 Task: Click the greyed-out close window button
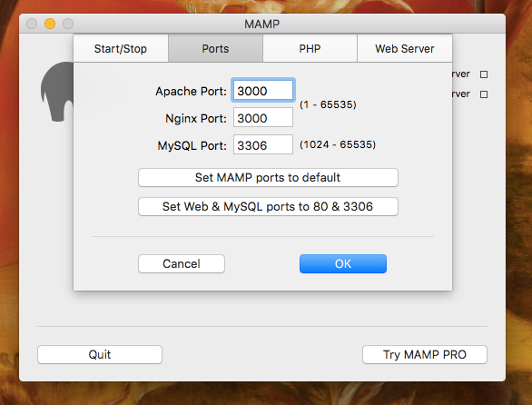[x=32, y=24]
